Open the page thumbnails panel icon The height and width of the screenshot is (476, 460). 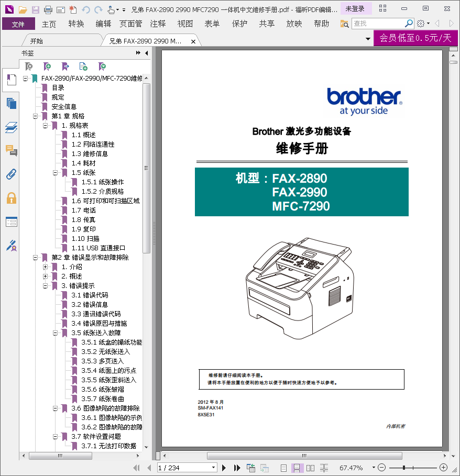click(12, 104)
